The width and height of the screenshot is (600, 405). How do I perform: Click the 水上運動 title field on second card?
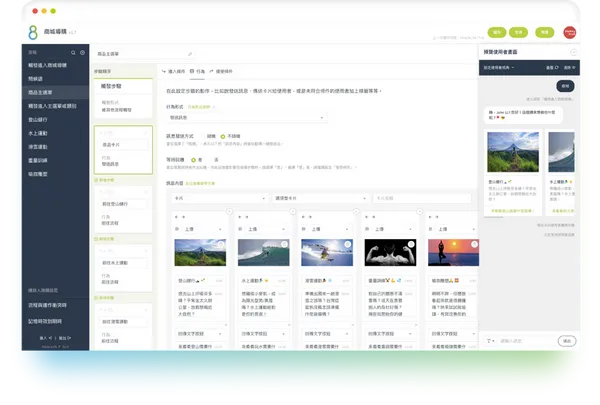click(264, 281)
